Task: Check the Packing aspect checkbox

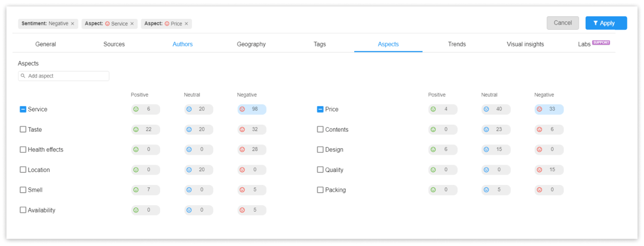Action: click(320, 190)
